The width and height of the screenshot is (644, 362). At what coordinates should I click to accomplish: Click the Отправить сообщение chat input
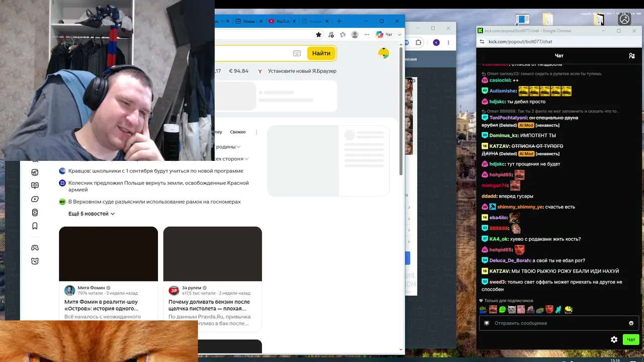click(559, 323)
